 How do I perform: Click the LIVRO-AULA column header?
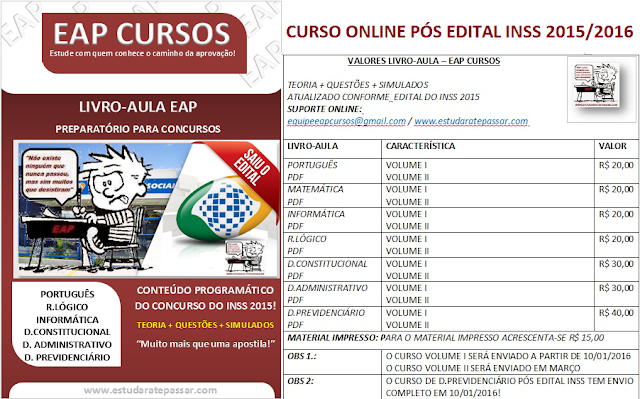pyautogui.click(x=313, y=146)
